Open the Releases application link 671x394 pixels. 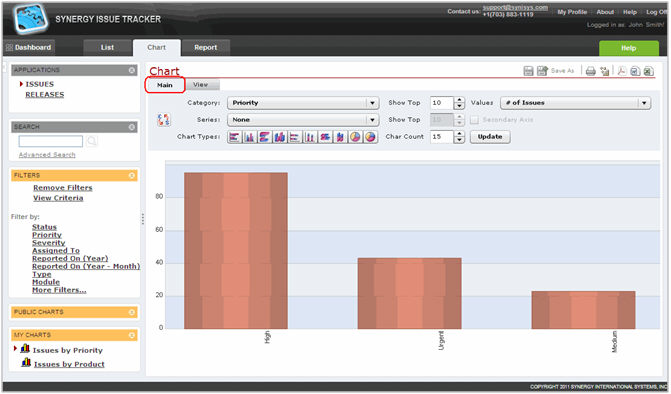[x=45, y=95]
